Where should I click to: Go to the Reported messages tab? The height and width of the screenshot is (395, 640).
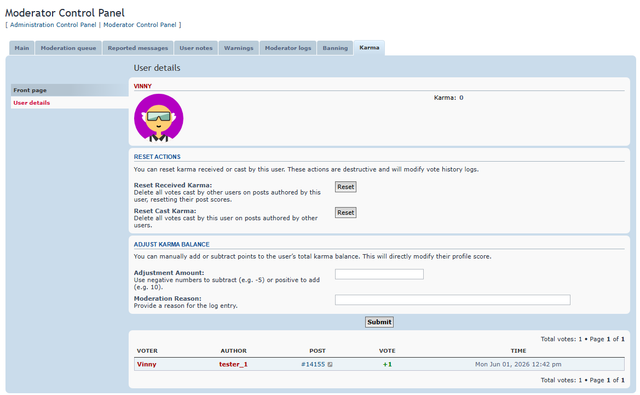pos(138,48)
